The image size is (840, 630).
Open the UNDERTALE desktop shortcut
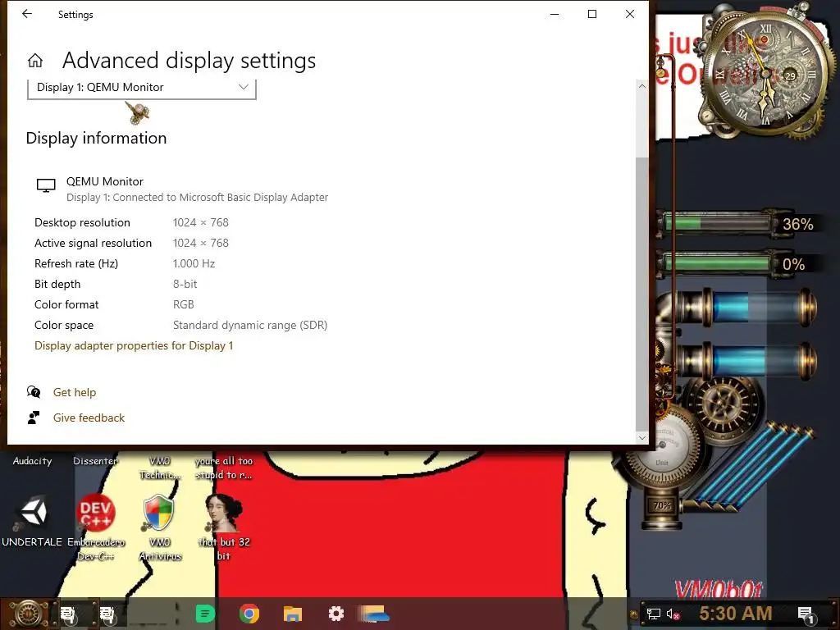[32, 521]
